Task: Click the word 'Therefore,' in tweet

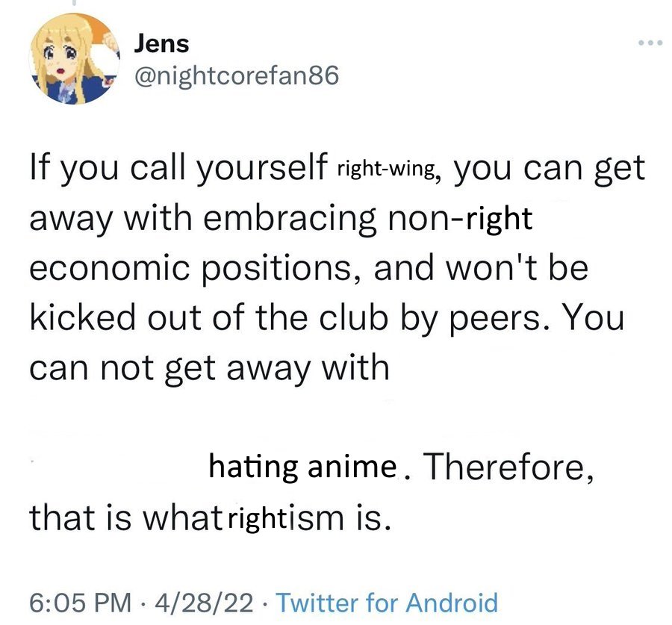Action: pyautogui.click(x=508, y=467)
